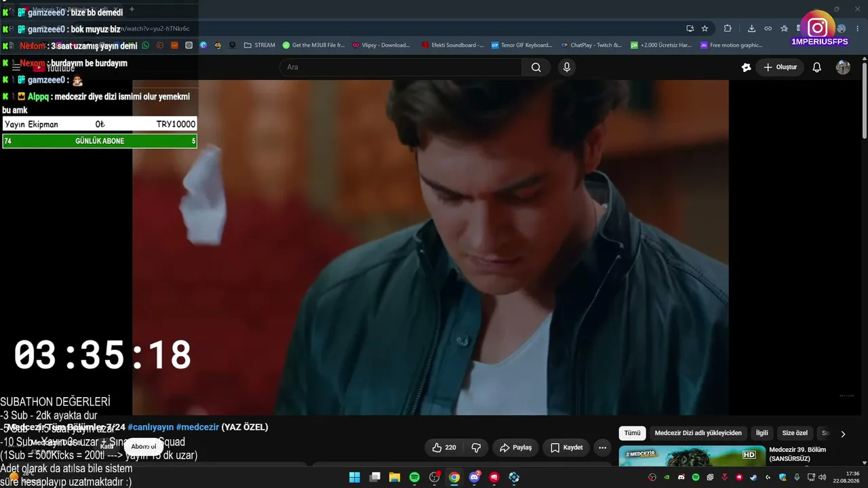The image size is (868, 488).
Task: Open File Explorer from the taskbar
Action: 395,477
